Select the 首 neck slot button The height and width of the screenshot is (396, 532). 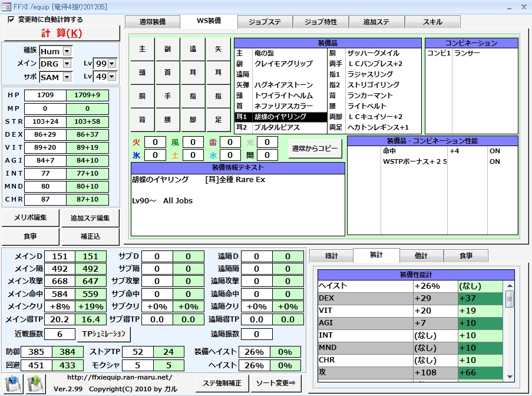(x=167, y=72)
